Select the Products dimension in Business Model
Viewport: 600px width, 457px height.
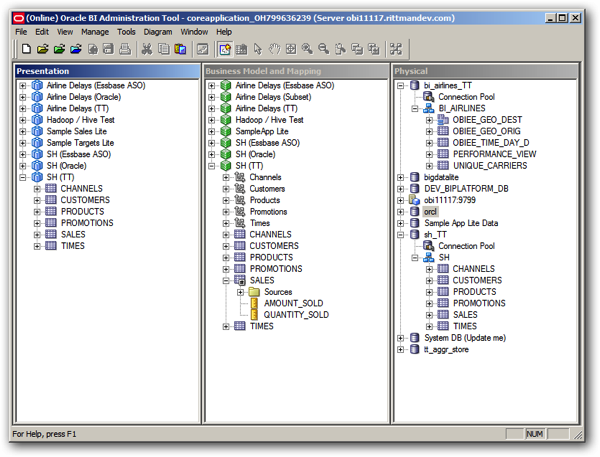[x=265, y=200]
